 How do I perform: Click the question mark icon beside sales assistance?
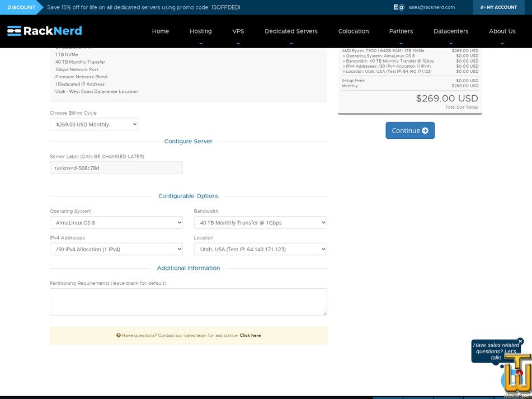[118, 335]
